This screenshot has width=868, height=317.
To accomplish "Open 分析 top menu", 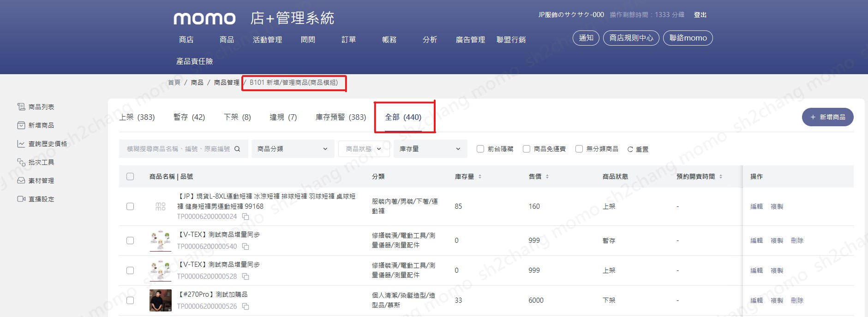I will 430,40.
